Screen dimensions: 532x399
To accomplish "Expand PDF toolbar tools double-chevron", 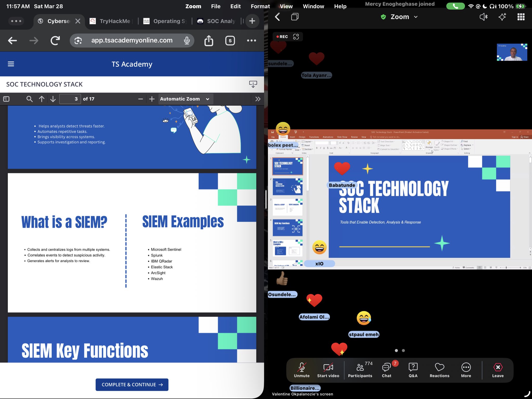I will 258,99.
